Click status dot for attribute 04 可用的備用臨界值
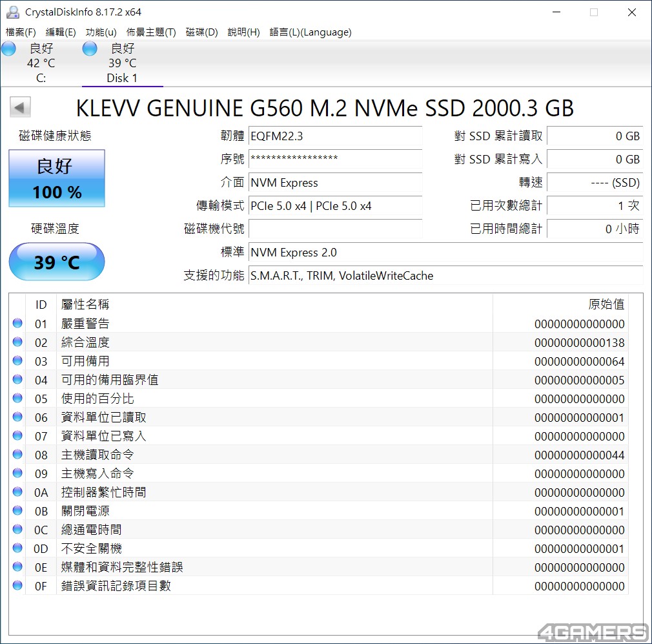 click(x=17, y=379)
